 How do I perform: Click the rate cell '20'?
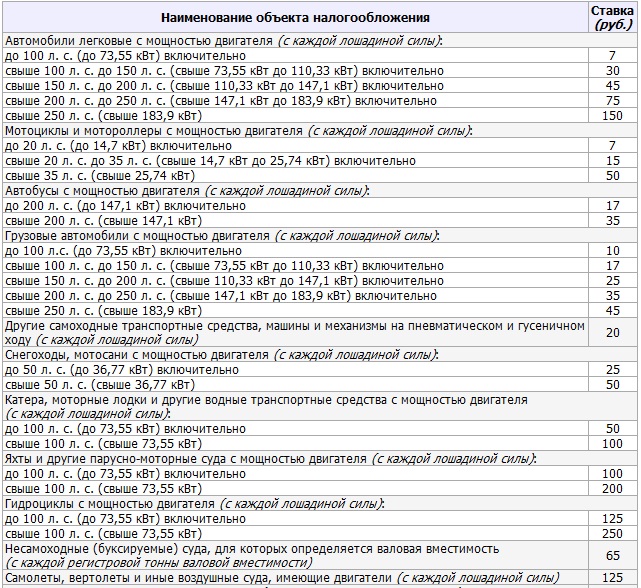(612, 332)
